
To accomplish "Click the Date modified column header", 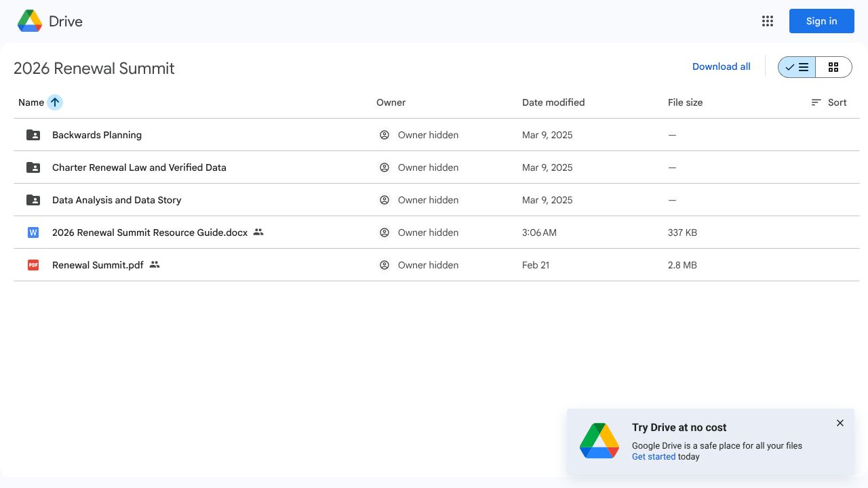I will pyautogui.click(x=553, y=102).
